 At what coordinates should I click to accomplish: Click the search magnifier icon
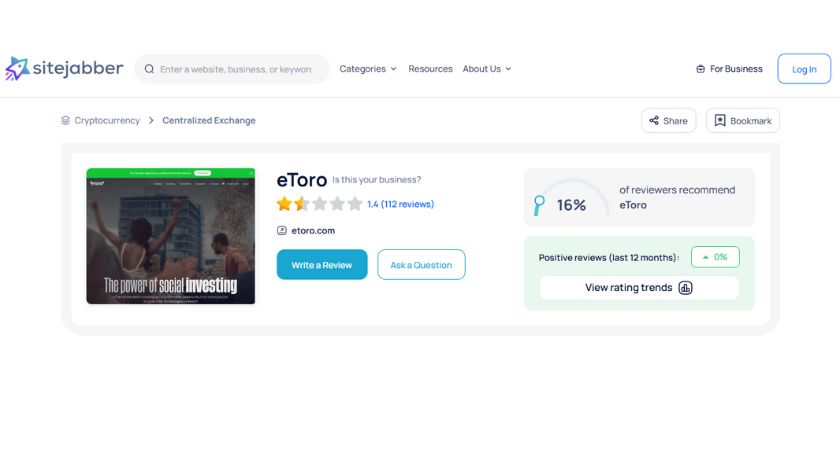click(x=149, y=69)
